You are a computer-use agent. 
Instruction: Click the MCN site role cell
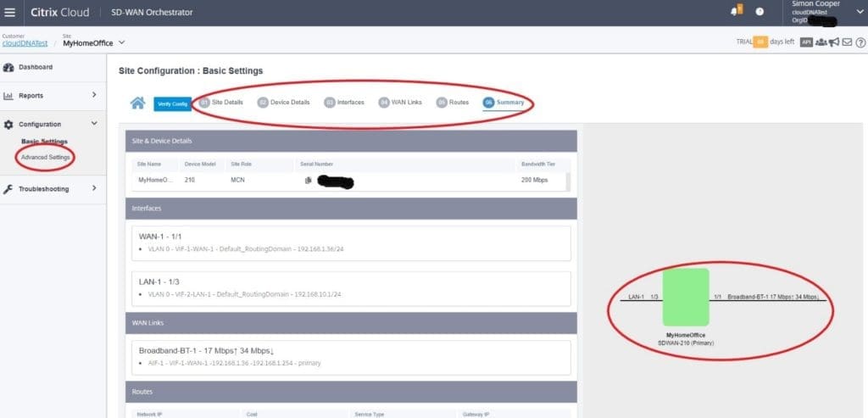[237, 180]
